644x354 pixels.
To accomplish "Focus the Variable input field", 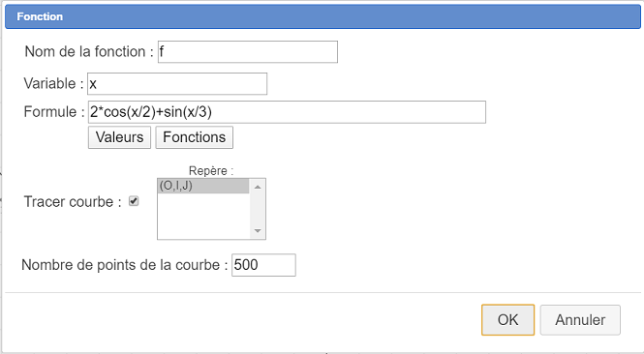I will [x=177, y=84].
